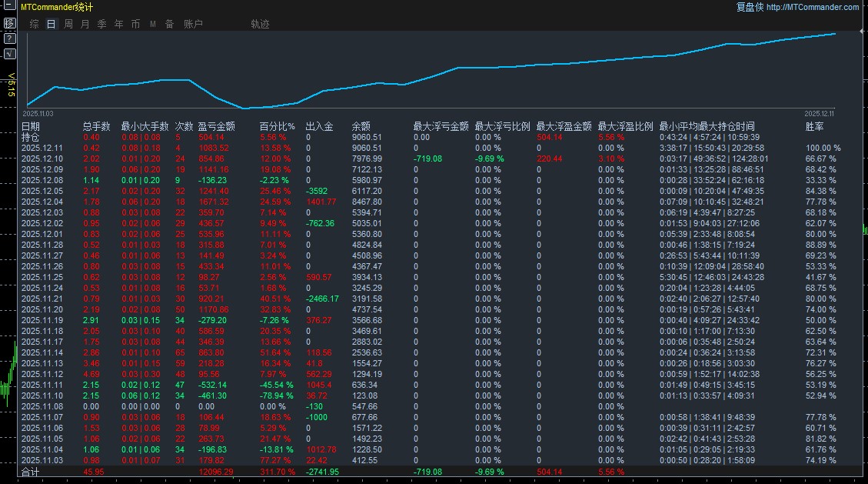The image size is (868, 484).
Task: Click the 日期 column header
Action: 31,126
